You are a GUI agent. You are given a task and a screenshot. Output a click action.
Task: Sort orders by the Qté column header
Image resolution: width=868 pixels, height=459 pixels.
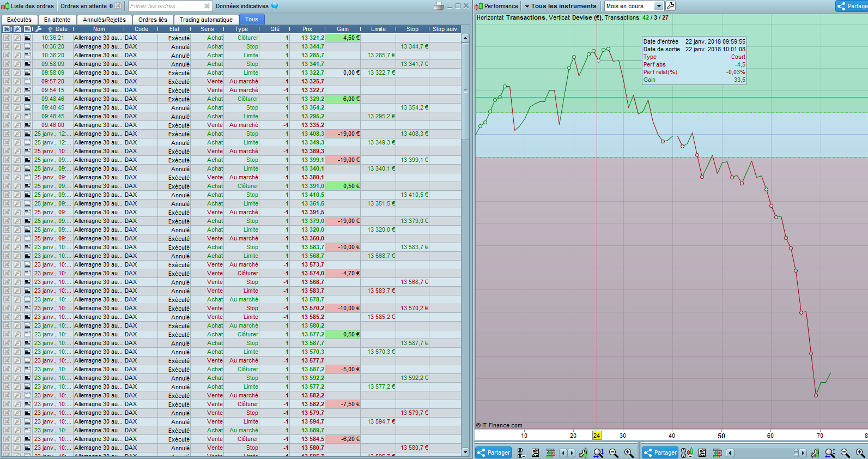click(275, 29)
